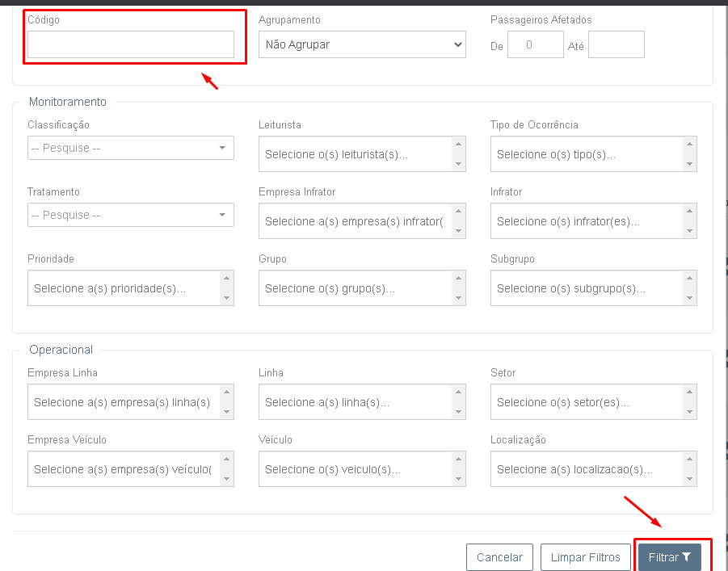
Task: Click the Empresa Infrator selection field
Action: 356,221
